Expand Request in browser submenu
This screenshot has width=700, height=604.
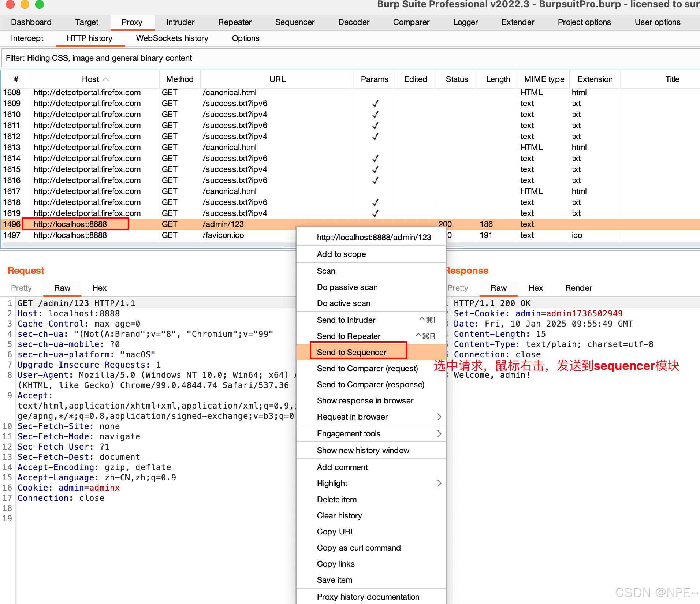(x=371, y=417)
